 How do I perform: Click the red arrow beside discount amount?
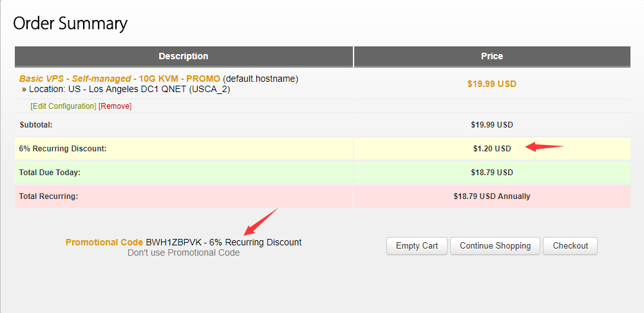[x=544, y=147]
